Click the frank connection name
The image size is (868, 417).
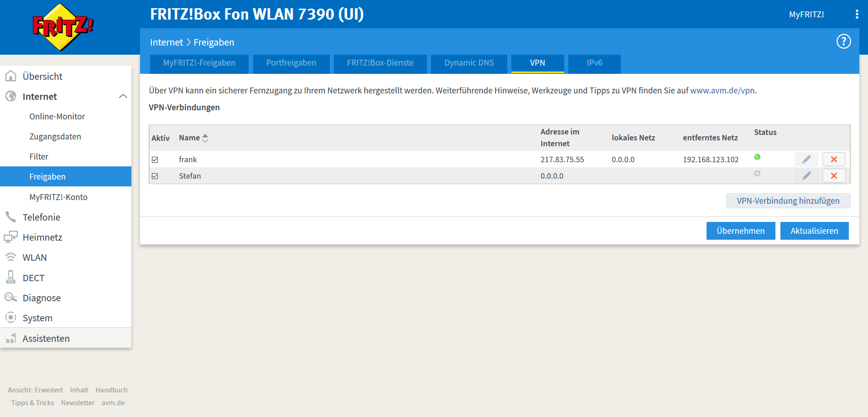pyautogui.click(x=188, y=160)
